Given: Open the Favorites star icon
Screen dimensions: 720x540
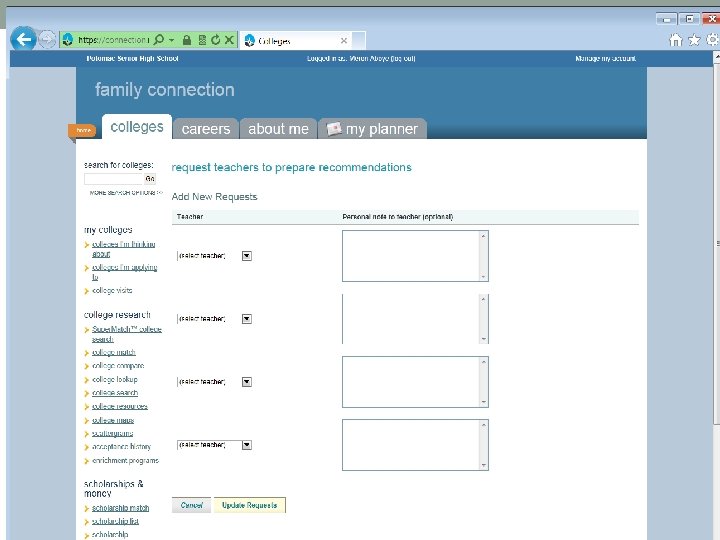Looking at the screenshot, I should click(x=694, y=40).
